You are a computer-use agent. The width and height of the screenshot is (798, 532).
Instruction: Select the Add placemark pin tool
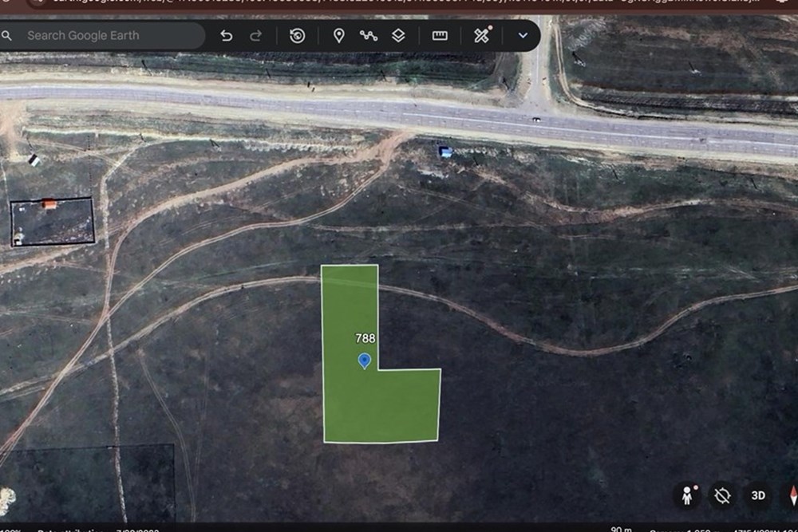tap(338, 36)
